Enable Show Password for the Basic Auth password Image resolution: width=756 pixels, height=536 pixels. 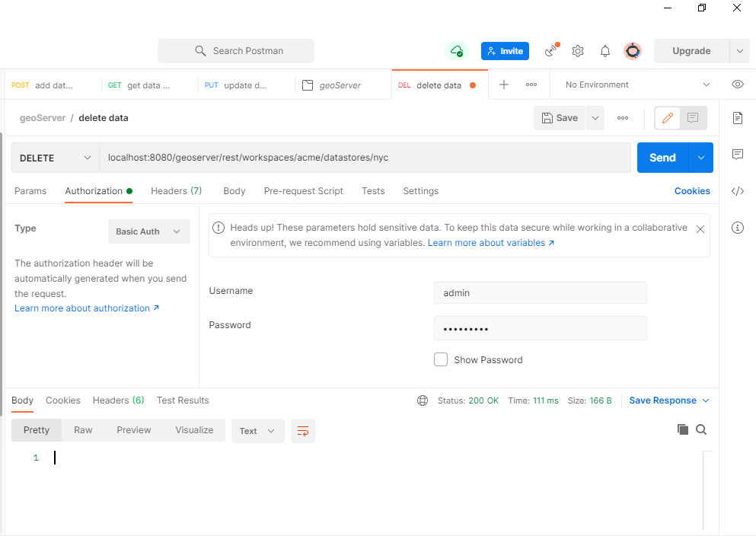pyautogui.click(x=441, y=359)
